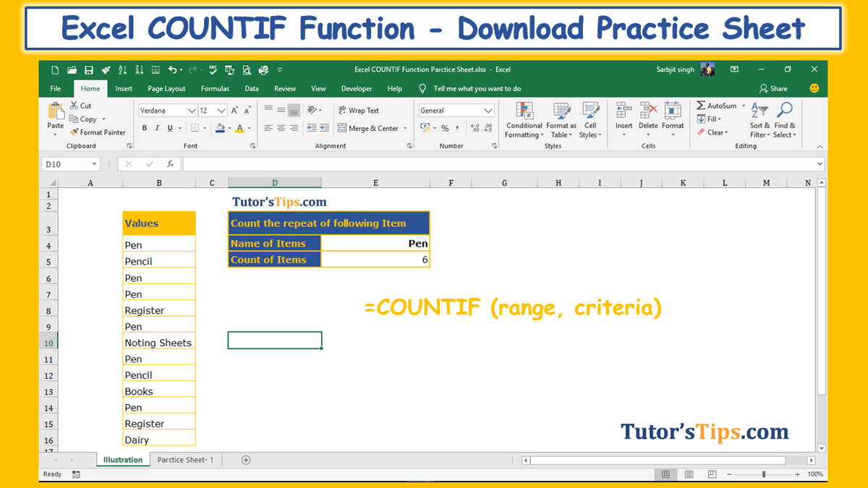
Task: Open print preview icon in quick access toolbar
Action: (x=247, y=70)
